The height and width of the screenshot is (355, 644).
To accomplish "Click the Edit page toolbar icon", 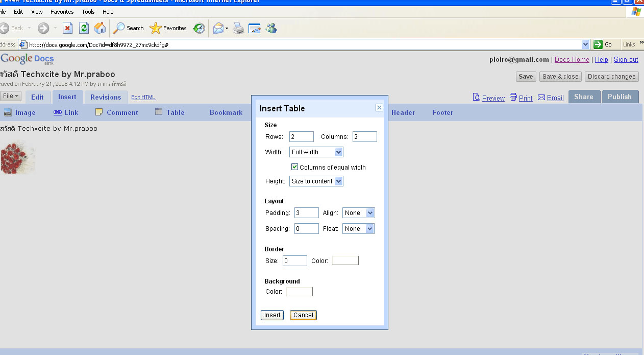I will (255, 28).
